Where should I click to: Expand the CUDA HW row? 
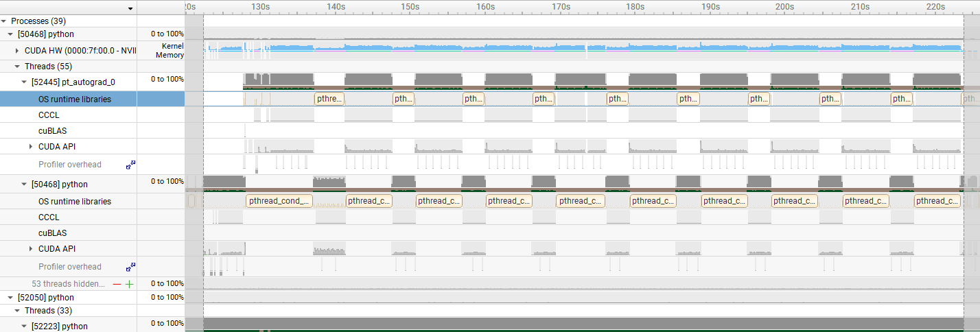pos(17,50)
